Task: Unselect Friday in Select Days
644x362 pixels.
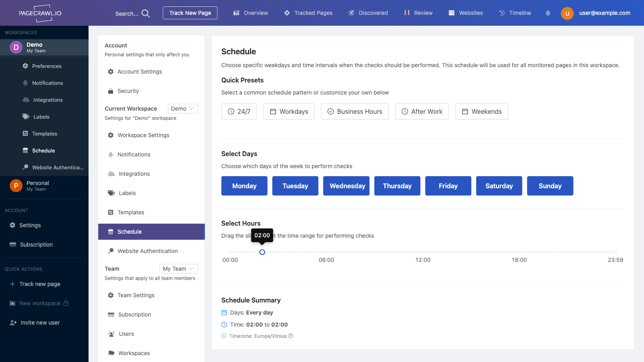Action: (x=448, y=186)
